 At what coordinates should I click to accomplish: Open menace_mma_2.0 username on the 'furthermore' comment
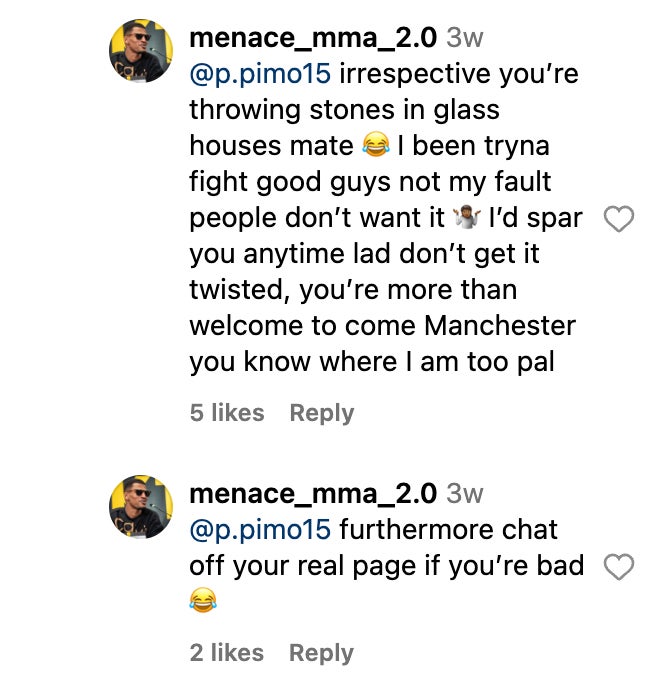coord(313,493)
